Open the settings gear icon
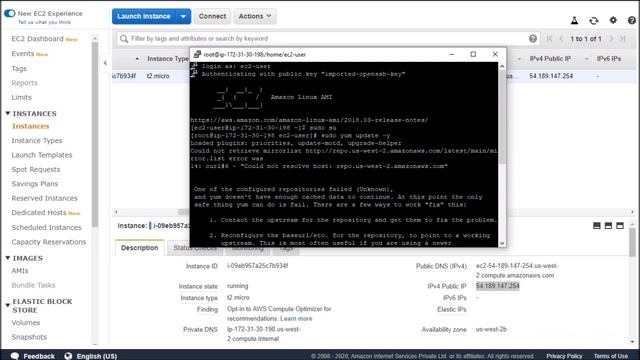The height and width of the screenshot is (360, 640). [613, 20]
